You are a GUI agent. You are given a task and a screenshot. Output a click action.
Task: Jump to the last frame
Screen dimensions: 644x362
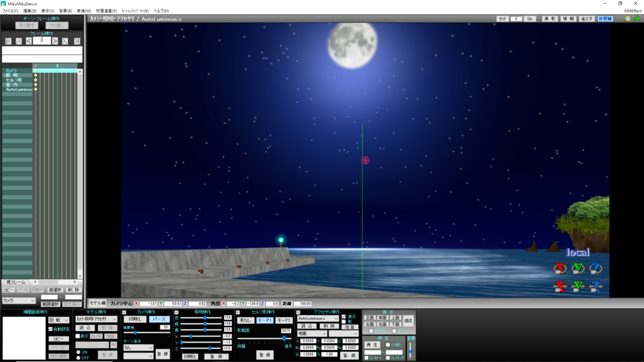(75, 41)
